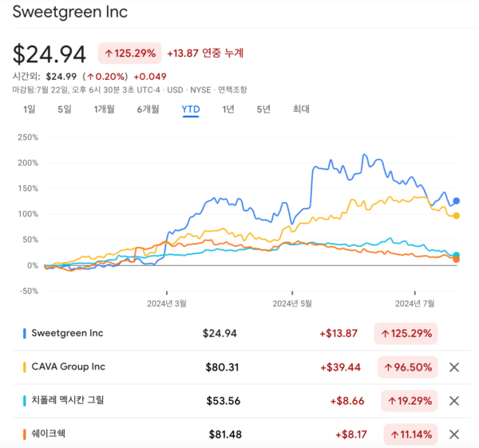
Task: Switch chart to 1년 range
Action: pyautogui.click(x=228, y=109)
